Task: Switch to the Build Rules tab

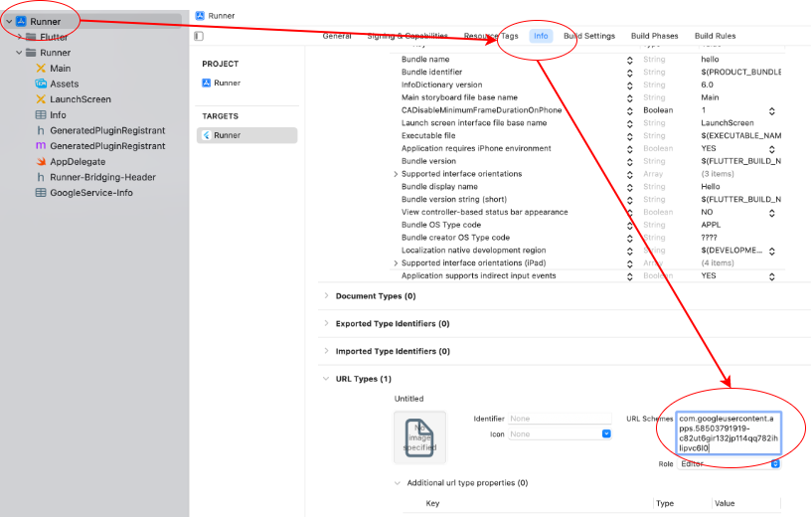Action: click(716, 36)
